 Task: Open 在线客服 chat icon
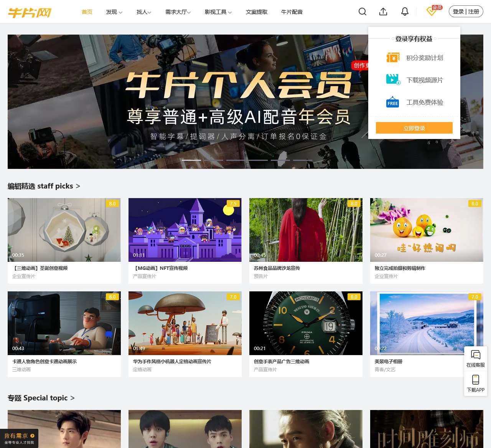point(476,355)
